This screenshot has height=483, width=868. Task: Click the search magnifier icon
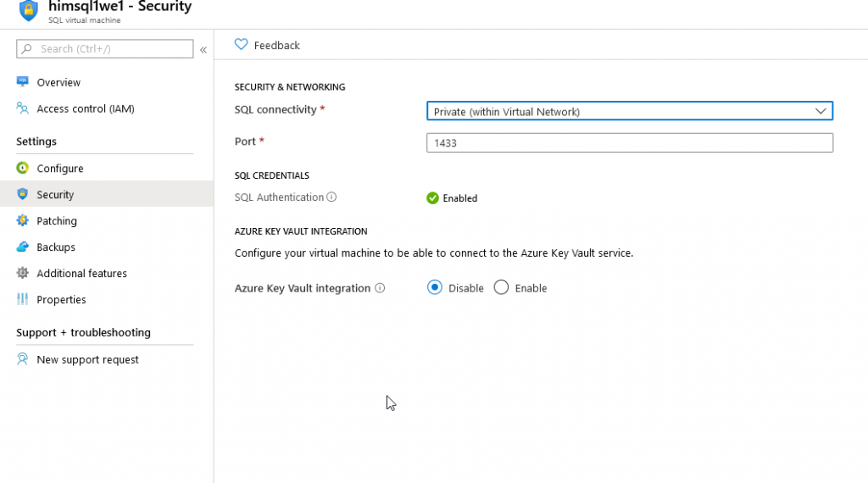pos(26,48)
